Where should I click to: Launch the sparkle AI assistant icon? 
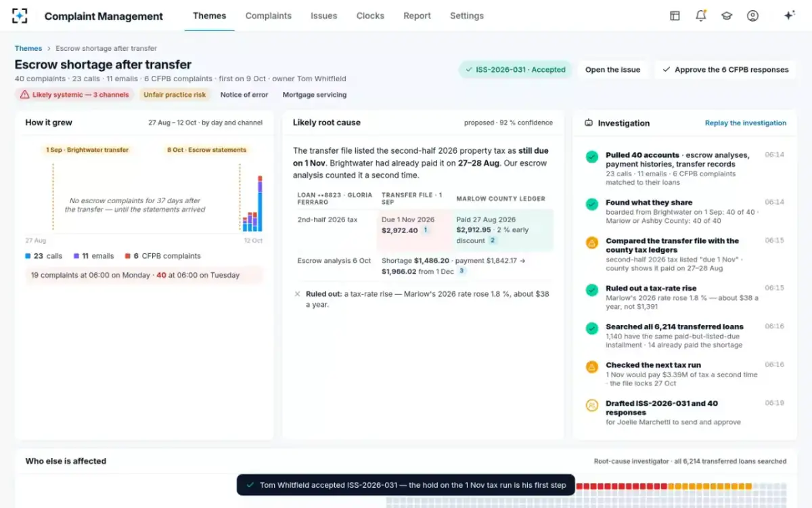click(x=789, y=16)
